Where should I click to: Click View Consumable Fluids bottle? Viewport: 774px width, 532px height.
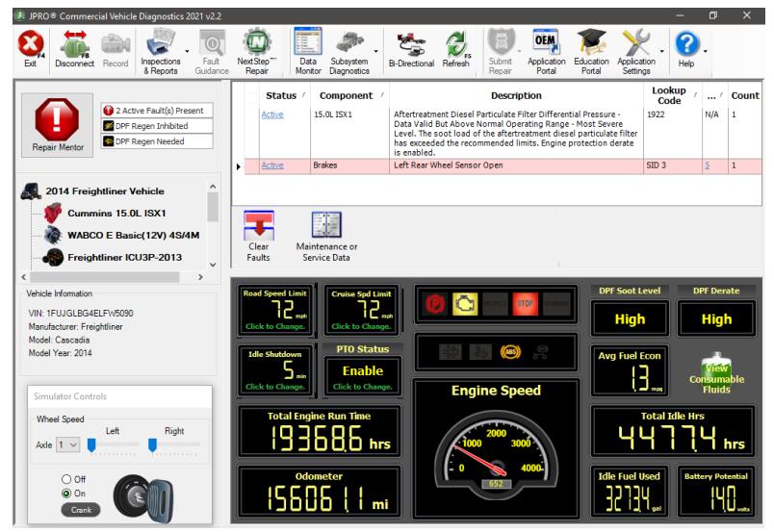[x=717, y=373]
